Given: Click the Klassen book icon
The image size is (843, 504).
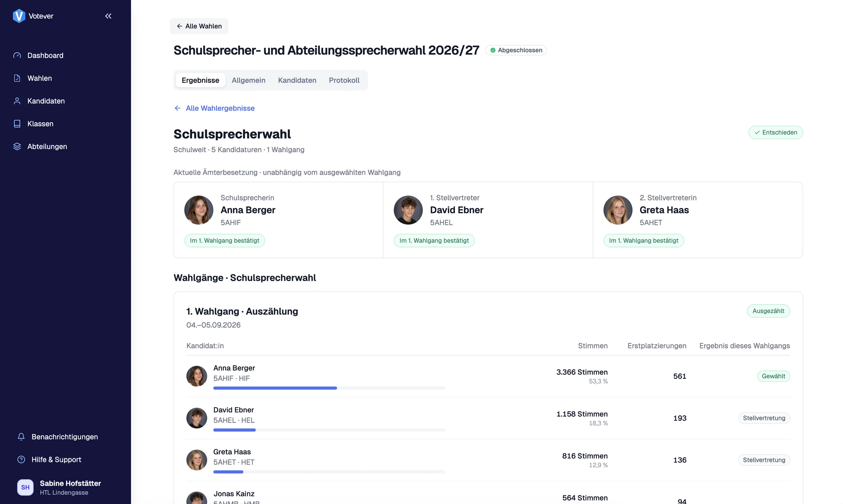Looking at the screenshot, I should (x=17, y=124).
